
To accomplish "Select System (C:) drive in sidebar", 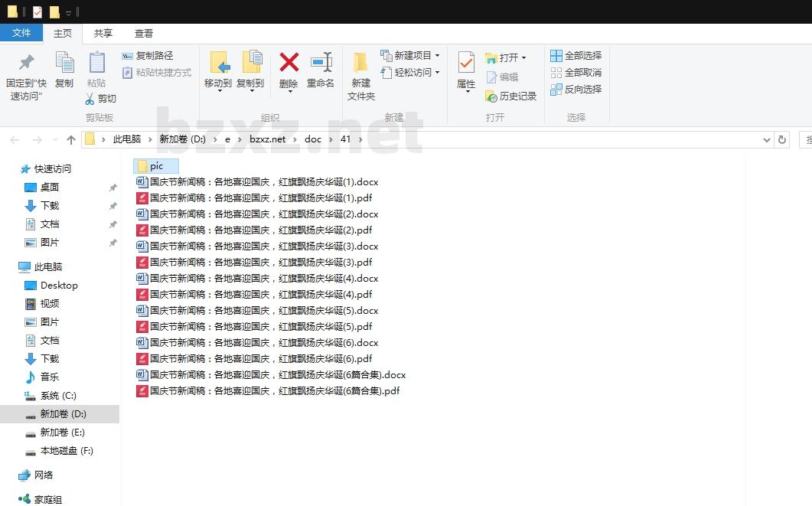I will coord(58,396).
